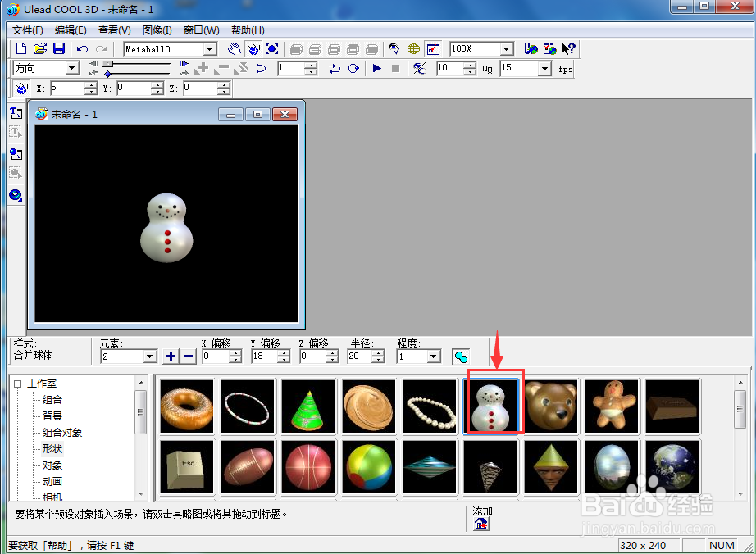Open the fps 15 dropdown
This screenshot has width=756, height=554.
coord(544,68)
